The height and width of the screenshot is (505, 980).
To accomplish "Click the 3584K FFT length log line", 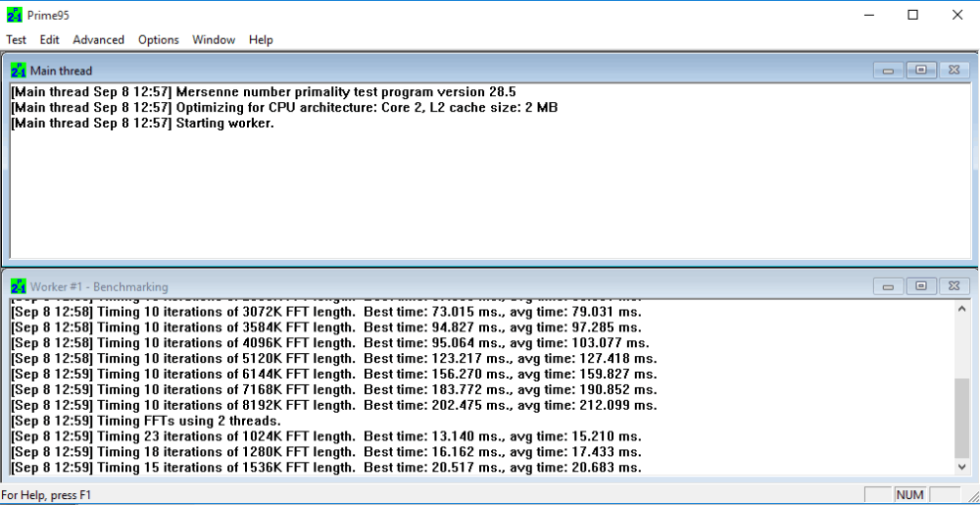I will (x=326, y=327).
